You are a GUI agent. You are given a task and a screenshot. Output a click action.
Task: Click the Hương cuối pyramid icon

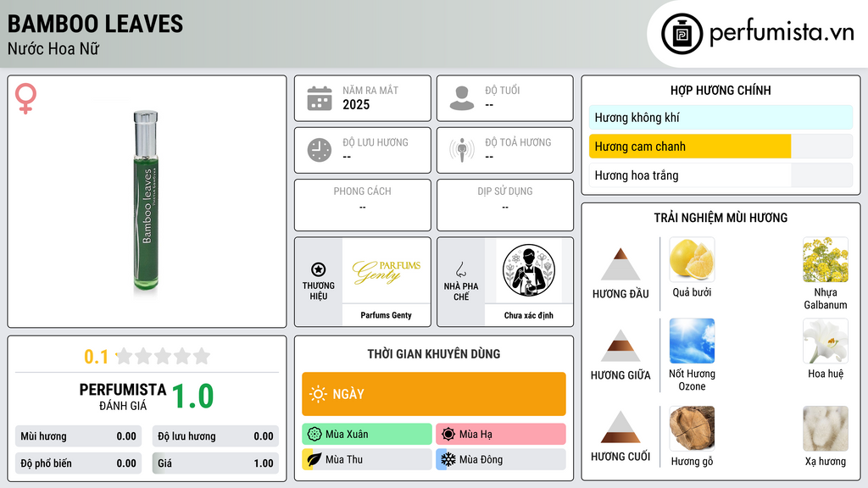pos(620,427)
